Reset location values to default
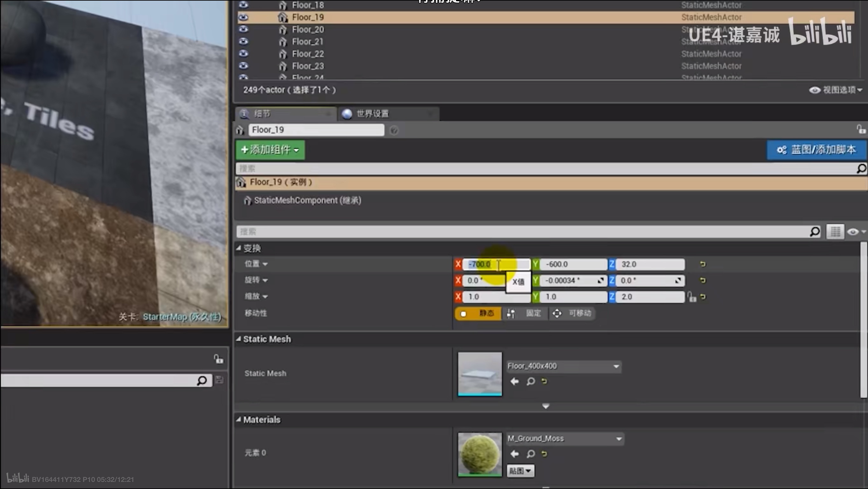This screenshot has height=489, width=868. coord(702,264)
